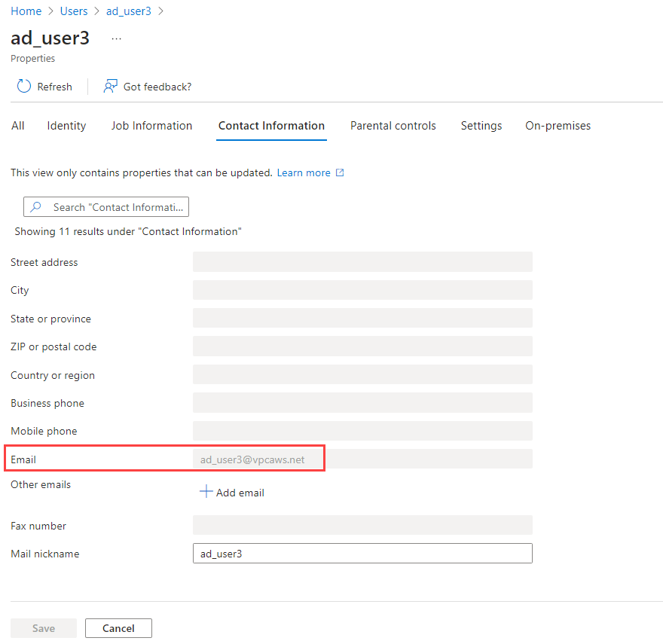Navigate to Home via breadcrumb
The height and width of the screenshot is (644, 663).
[x=26, y=11]
